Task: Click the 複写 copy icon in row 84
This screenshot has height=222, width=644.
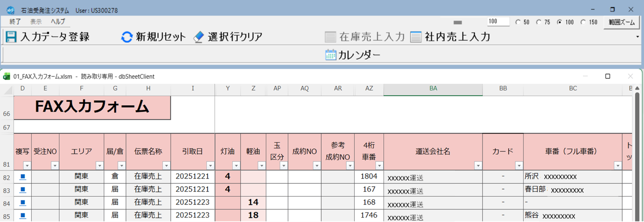Action: [23, 203]
